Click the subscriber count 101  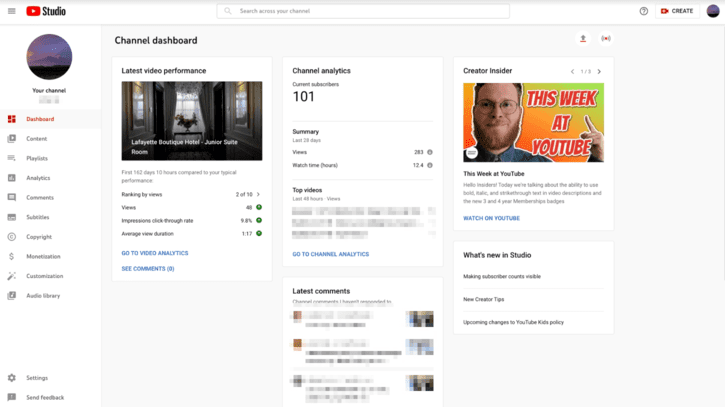pos(303,97)
